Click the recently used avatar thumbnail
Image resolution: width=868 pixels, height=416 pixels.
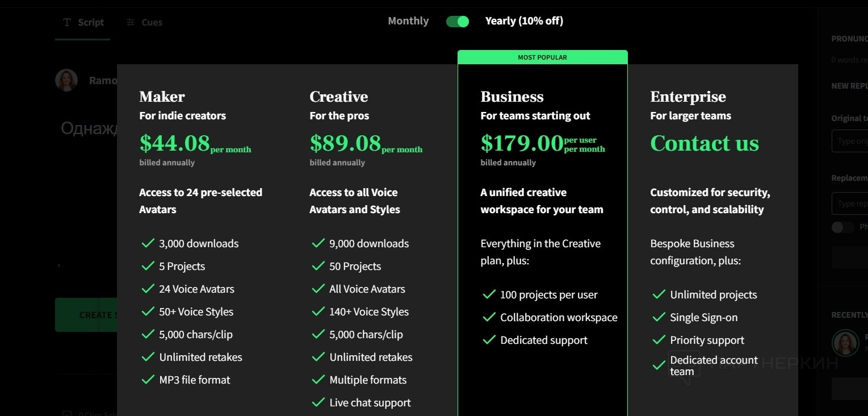[x=845, y=343]
